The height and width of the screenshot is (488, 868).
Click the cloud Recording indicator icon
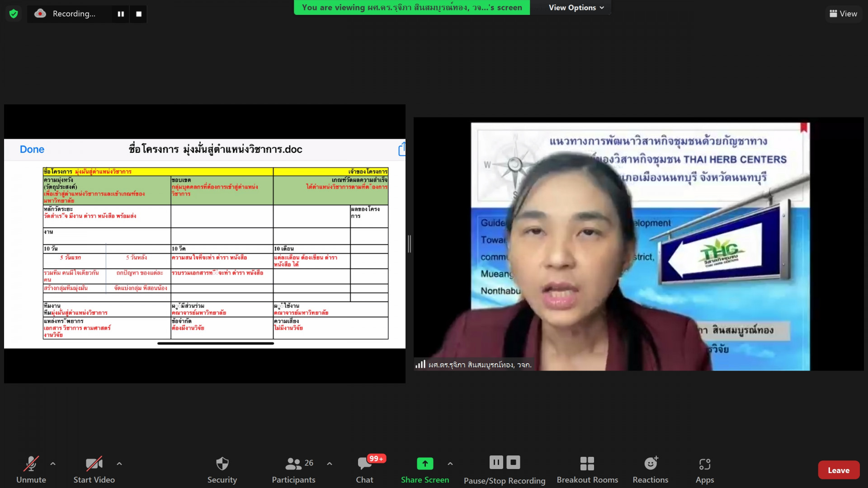tap(40, 14)
